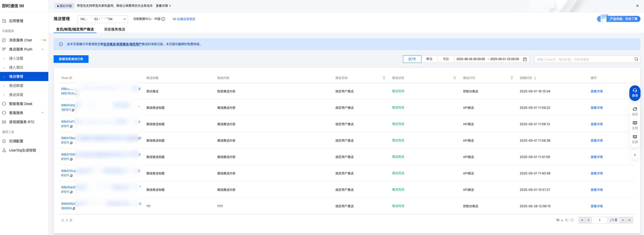Click the 新建消息推送任务 button
The image size is (644, 235).
71,59
